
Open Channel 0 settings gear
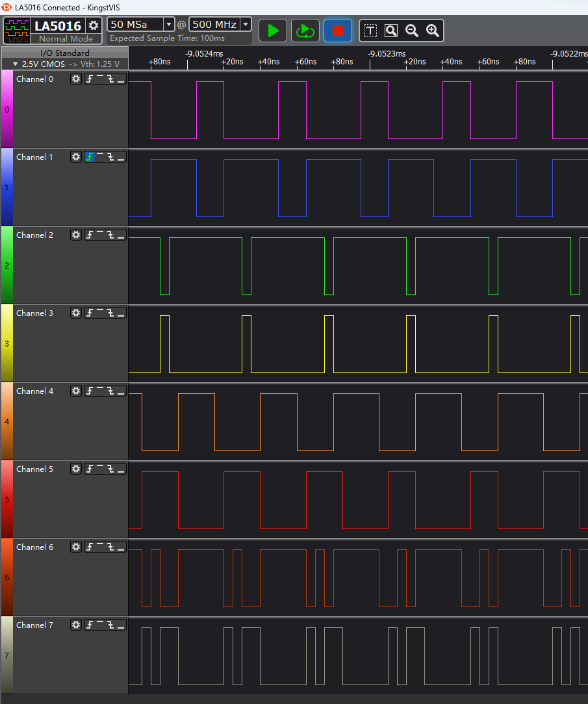[76, 79]
